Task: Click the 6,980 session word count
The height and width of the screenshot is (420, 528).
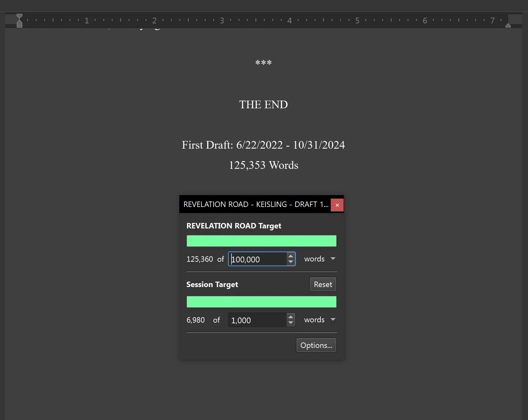Action: point(196,320)
